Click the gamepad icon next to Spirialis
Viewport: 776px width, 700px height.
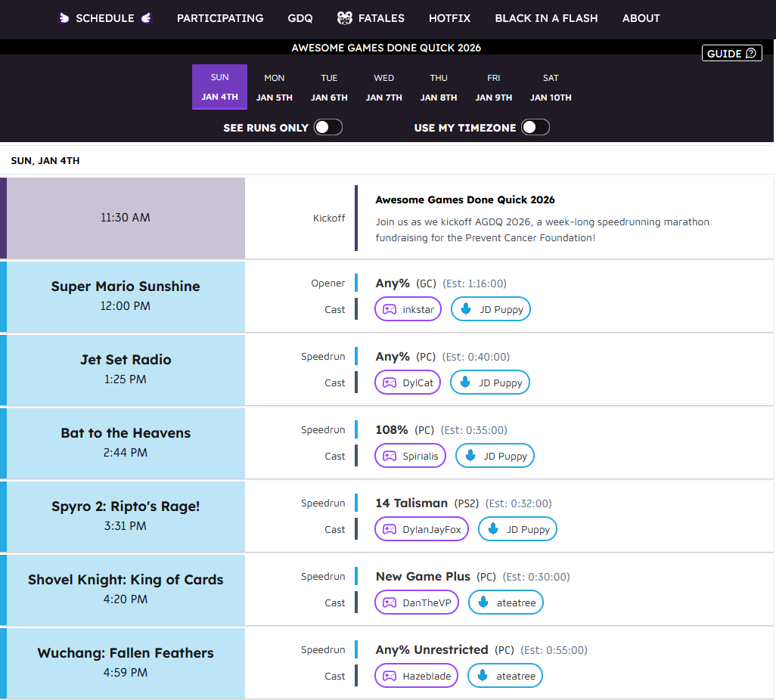click(x=390, y=456)
